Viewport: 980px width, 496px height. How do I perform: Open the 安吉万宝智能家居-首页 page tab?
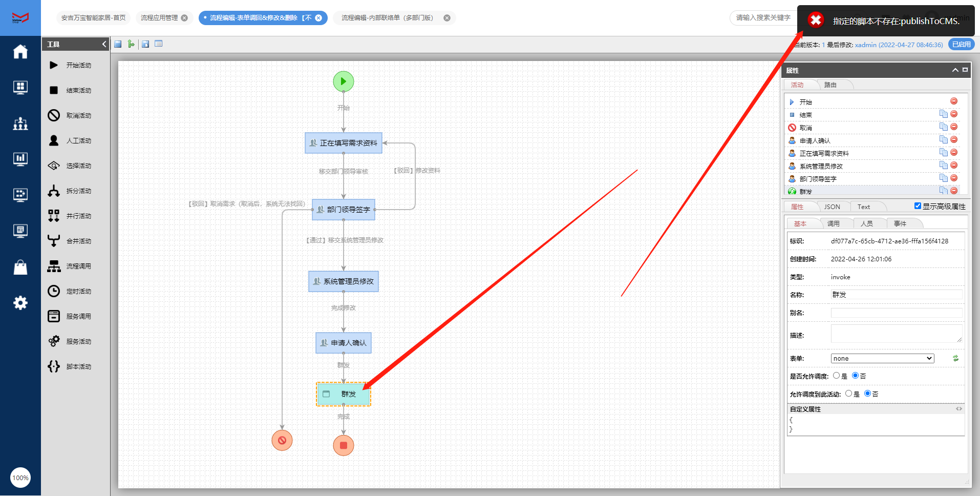tap(94, 18)
